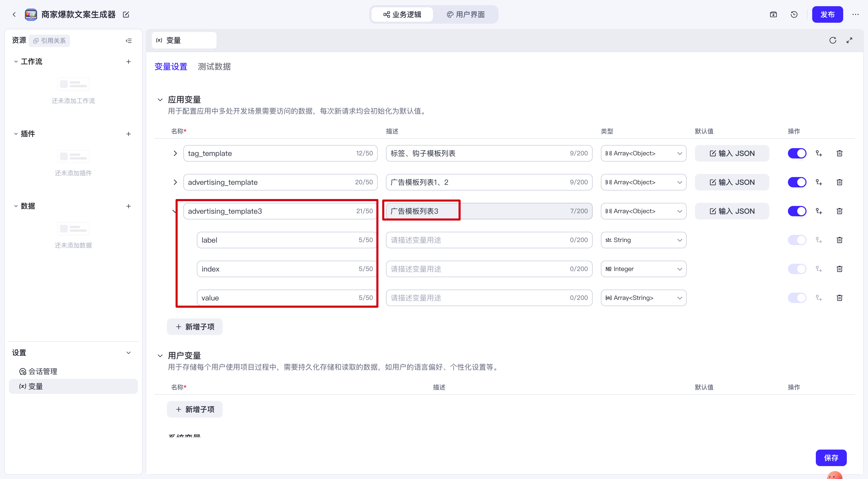Delete the tag_template variable
Viewport: 868px width, 479px height.
[839, 154]
